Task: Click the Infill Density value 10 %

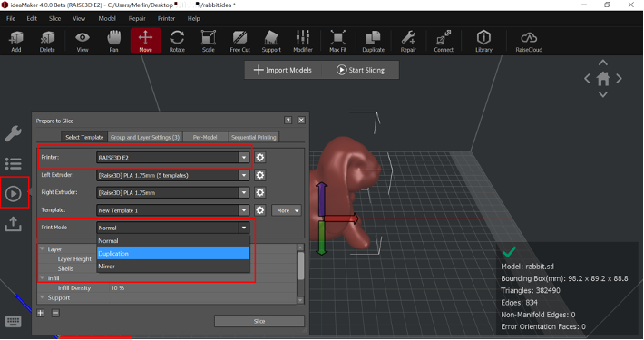Action: [x=118, y=287]
